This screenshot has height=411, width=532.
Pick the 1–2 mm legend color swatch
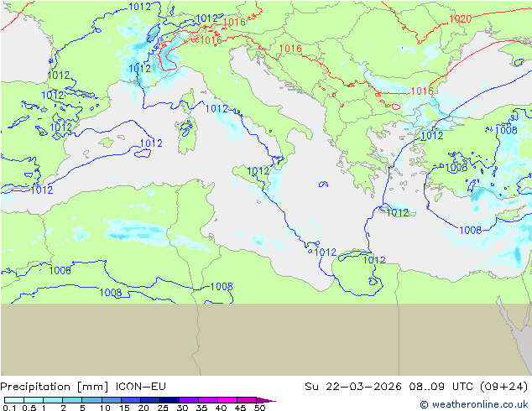(53, 400)
